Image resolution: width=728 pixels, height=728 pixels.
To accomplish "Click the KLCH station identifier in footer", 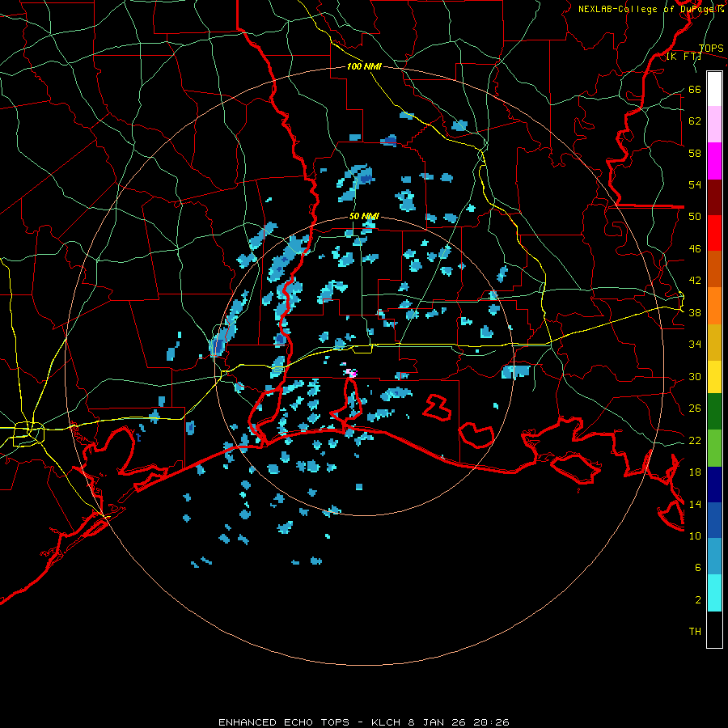I will (387, 722).
